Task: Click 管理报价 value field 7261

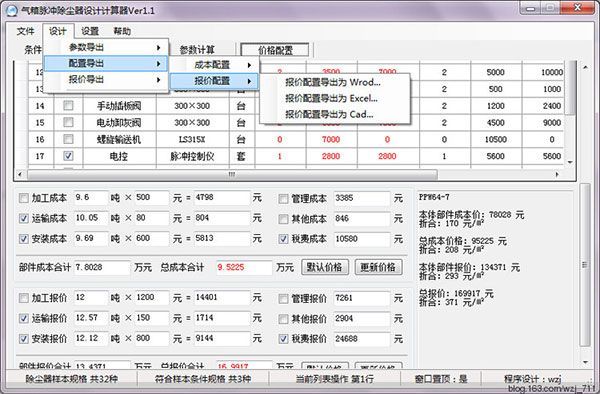Action: tap(362, 298)
